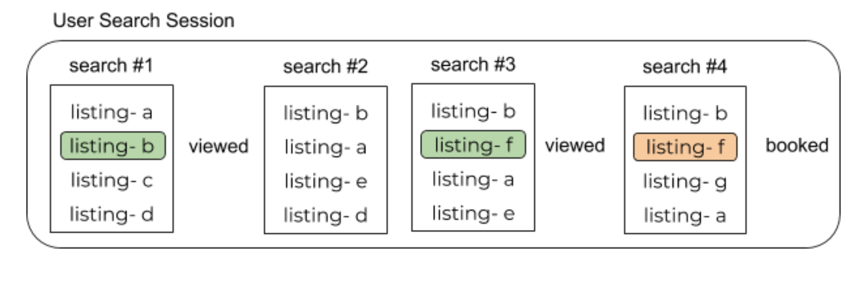Screen dimensions: 868x289
Task: Select listing-e in the search #3 box
Action: 473,213
